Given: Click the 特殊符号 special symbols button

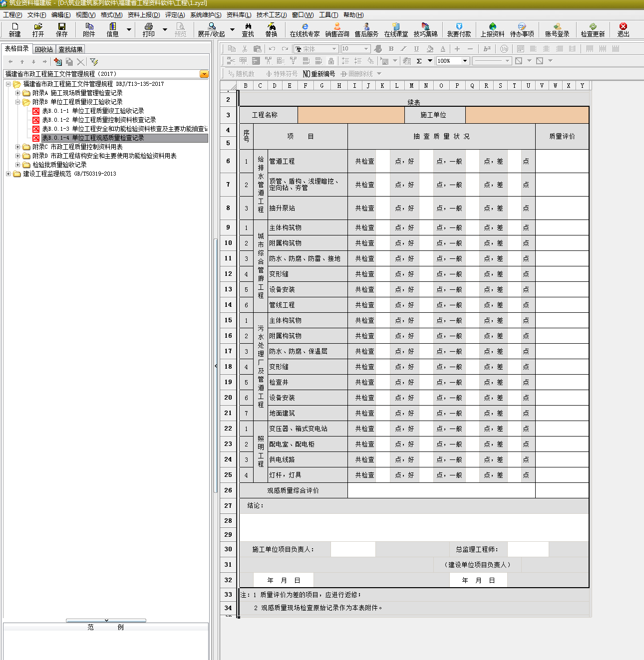Looking at the screenshot, I should 282,74.
